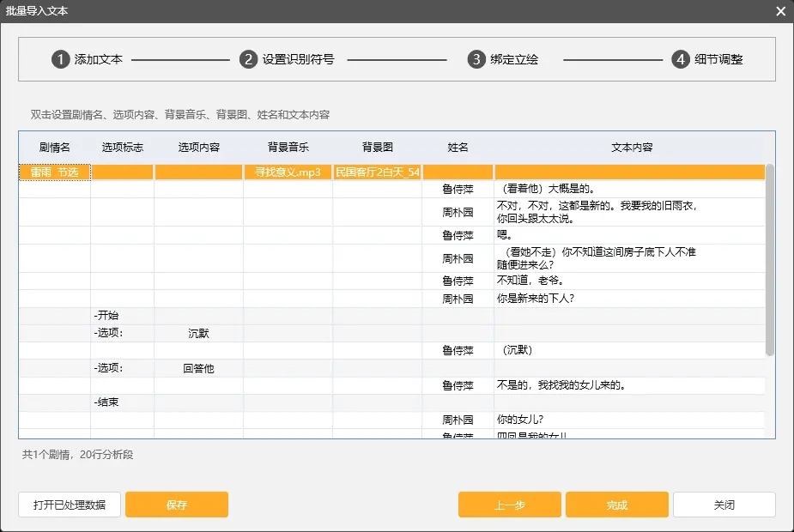The width and height of the screenshot is (794, 532).
Task: Click the table's vertical scrollbar
Action: [x=770, y=257]
